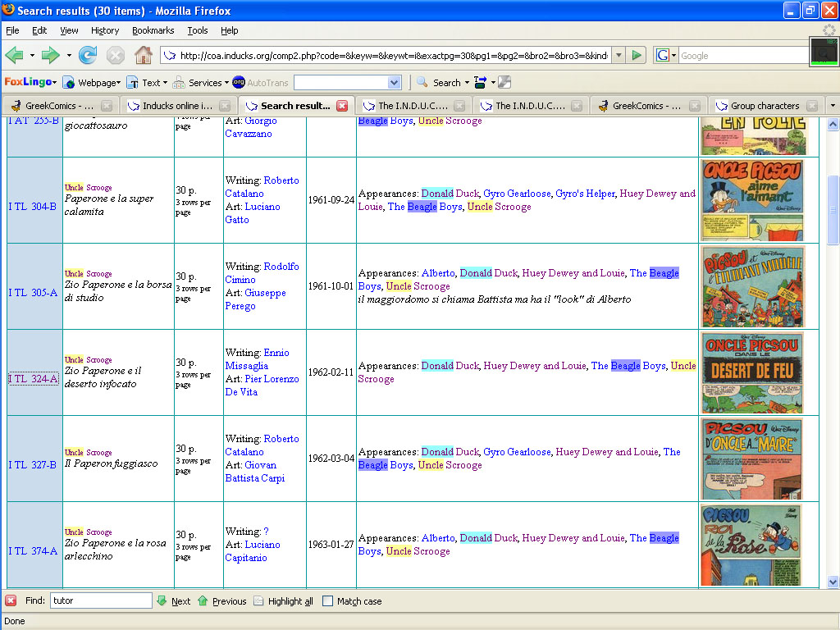840x630 pixels.
Task: Open the dropdown arrow after the text-tools icon
Action: click(493, 83)
